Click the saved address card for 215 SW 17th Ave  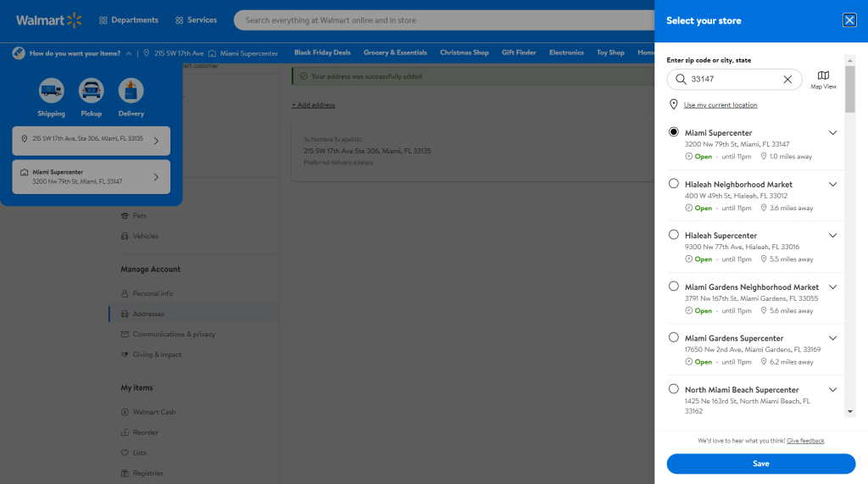pos(473,151)
